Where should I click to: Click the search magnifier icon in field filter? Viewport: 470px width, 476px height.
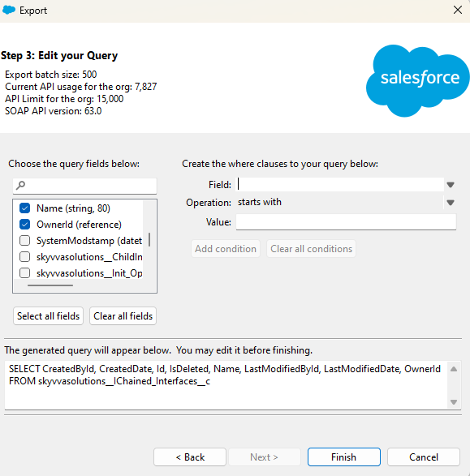point(20,185)
